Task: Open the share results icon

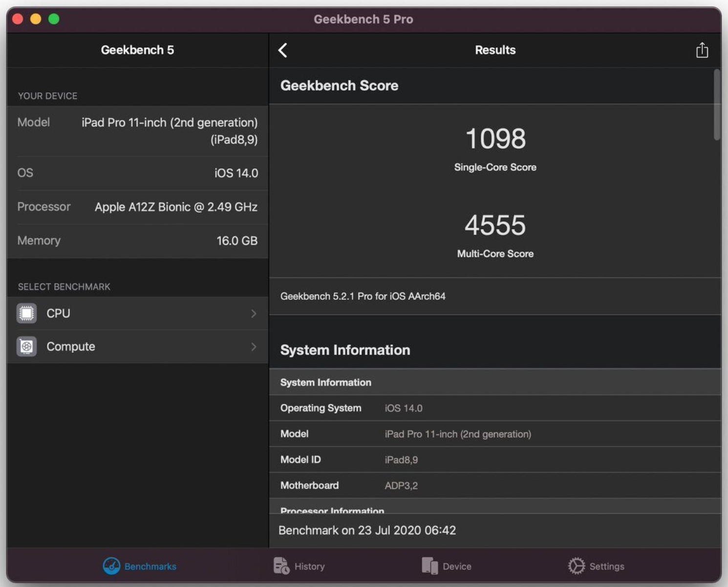Action: 702,50
